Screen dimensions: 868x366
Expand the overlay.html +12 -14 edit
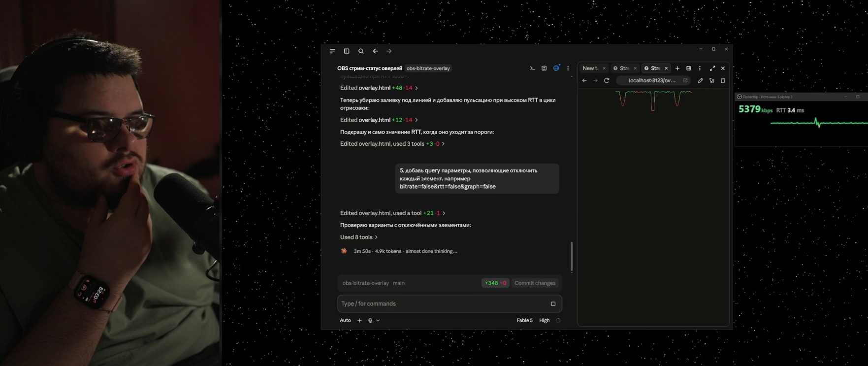379,120
